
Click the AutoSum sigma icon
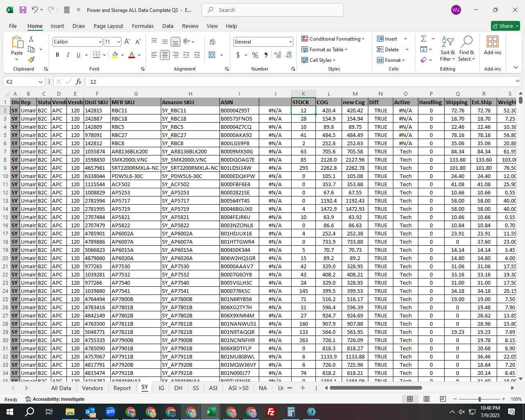coord(424,39)
